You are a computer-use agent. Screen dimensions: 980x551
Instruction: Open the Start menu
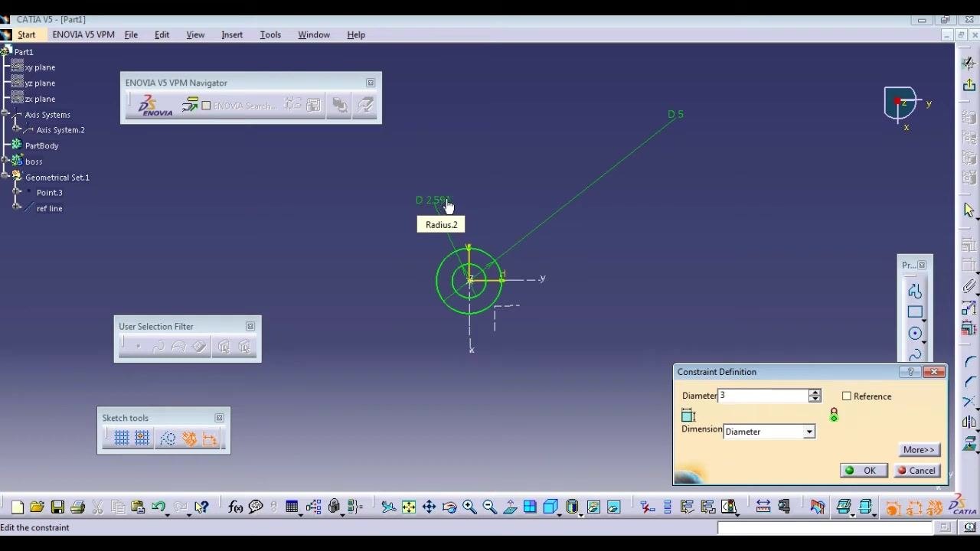pyautogui.click(x=27, y=34)
